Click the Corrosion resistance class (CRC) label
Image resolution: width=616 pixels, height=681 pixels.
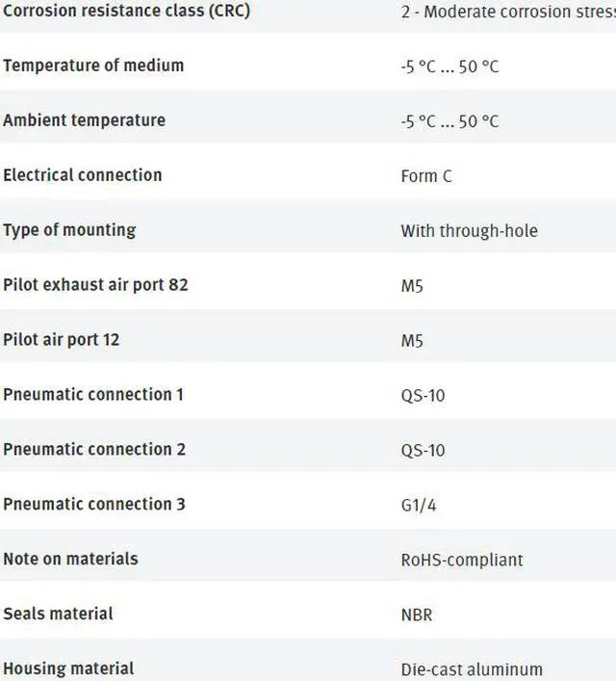(x=126, y=13)
